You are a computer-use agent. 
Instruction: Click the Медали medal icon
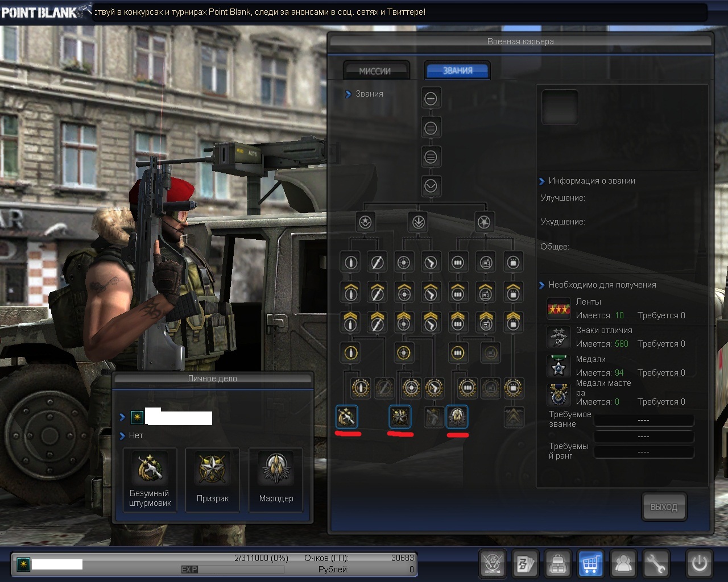pyautogui.click(x=559, y=366)
